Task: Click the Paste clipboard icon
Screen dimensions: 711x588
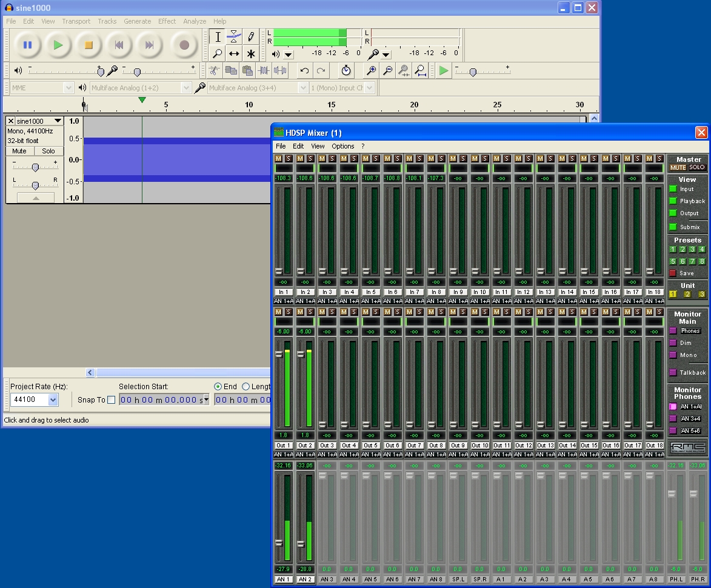Action: 247,70
